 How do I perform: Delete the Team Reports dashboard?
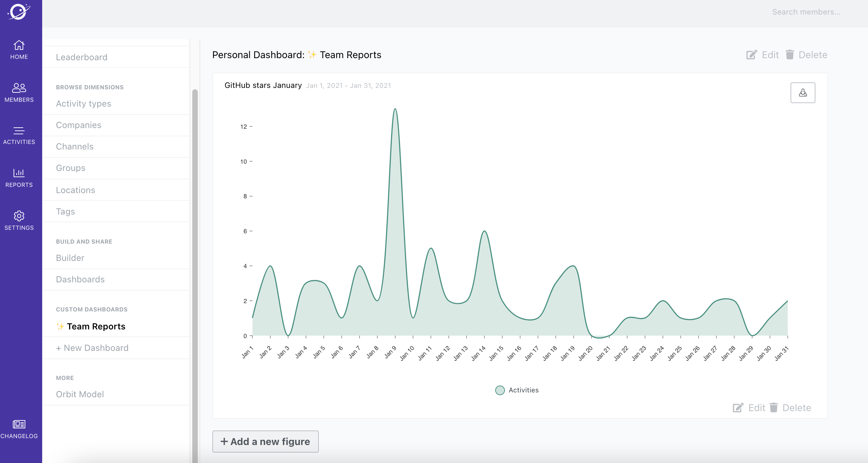[806, 55]
